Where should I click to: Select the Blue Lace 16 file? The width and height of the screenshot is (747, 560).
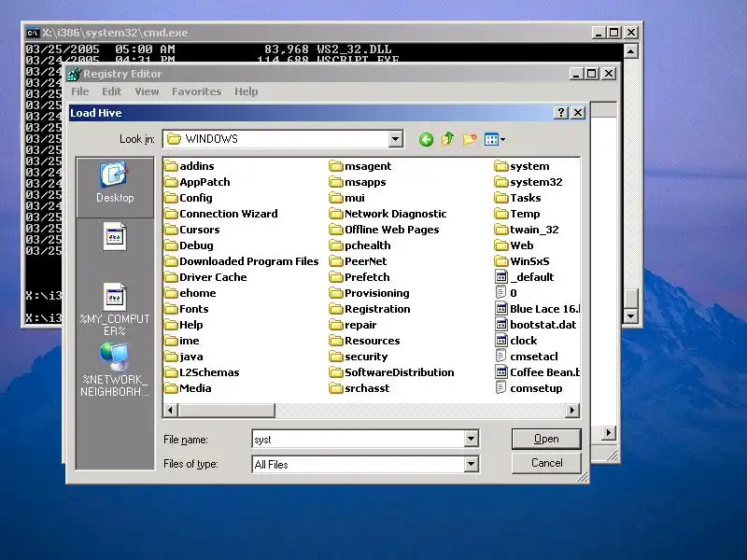point(537,309)
